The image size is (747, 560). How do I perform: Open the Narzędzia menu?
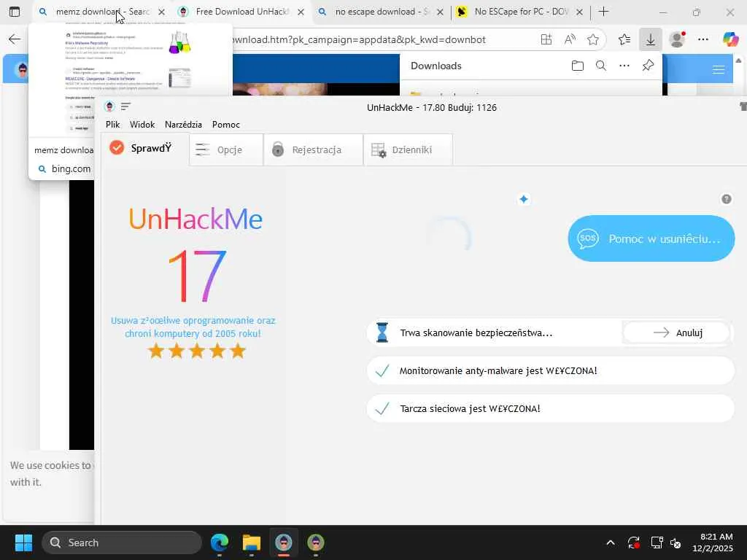[183, 125]
